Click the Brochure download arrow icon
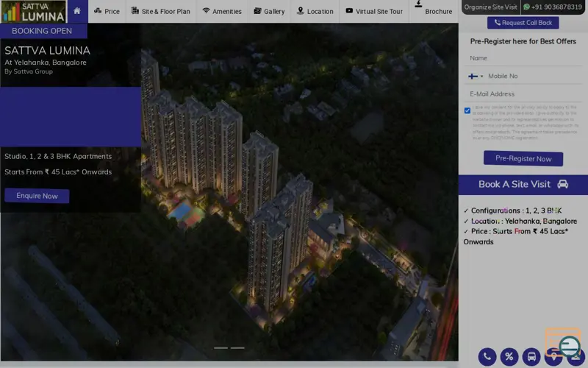This screenshot has width=588, height=368. tap(418, 4)
